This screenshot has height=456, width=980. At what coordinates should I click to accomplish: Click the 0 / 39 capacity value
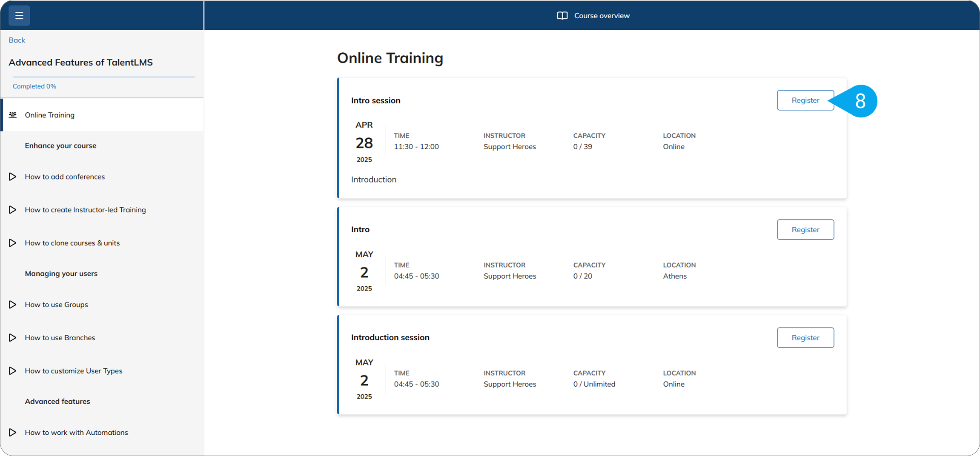pyautogui.click(x=583, y=147)
